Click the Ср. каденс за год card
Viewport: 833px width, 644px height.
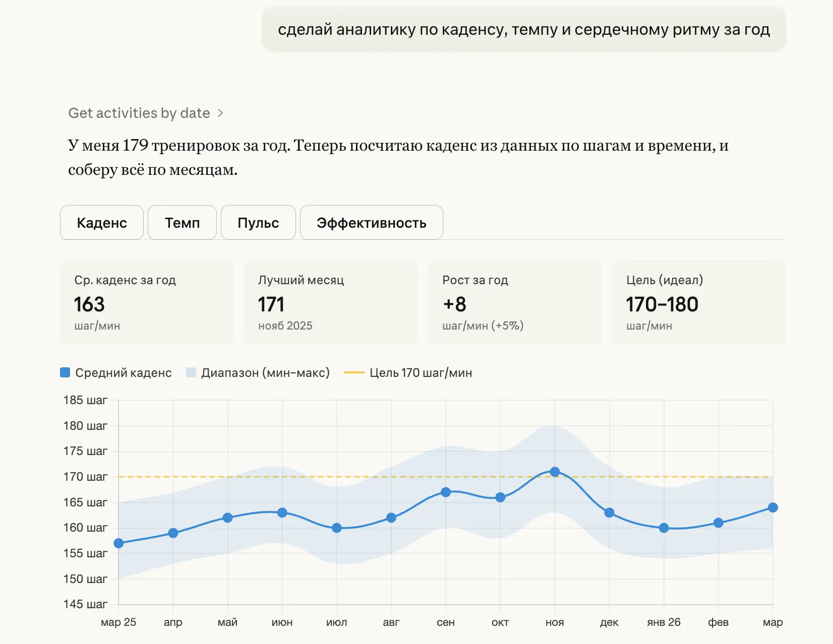[x=147, y=302]
